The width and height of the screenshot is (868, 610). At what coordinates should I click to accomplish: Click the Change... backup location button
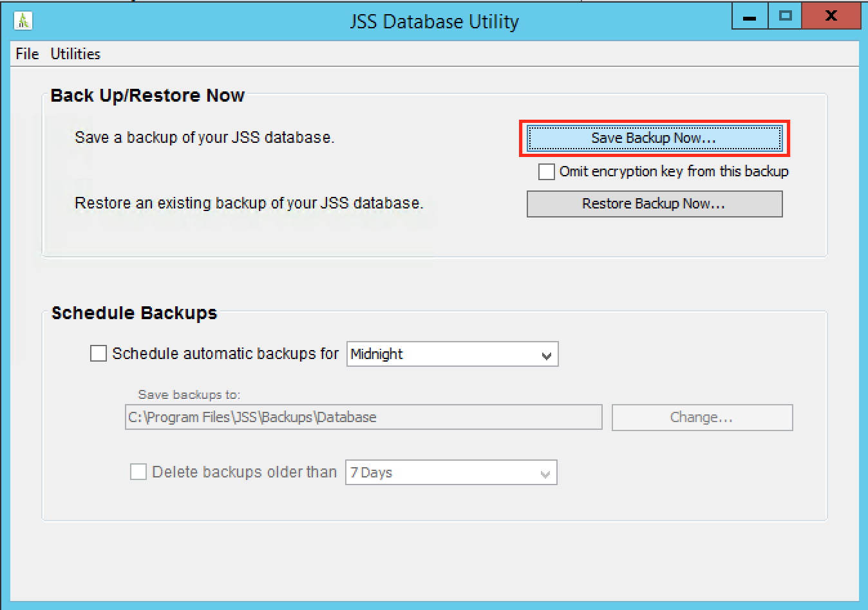(701, 418)
